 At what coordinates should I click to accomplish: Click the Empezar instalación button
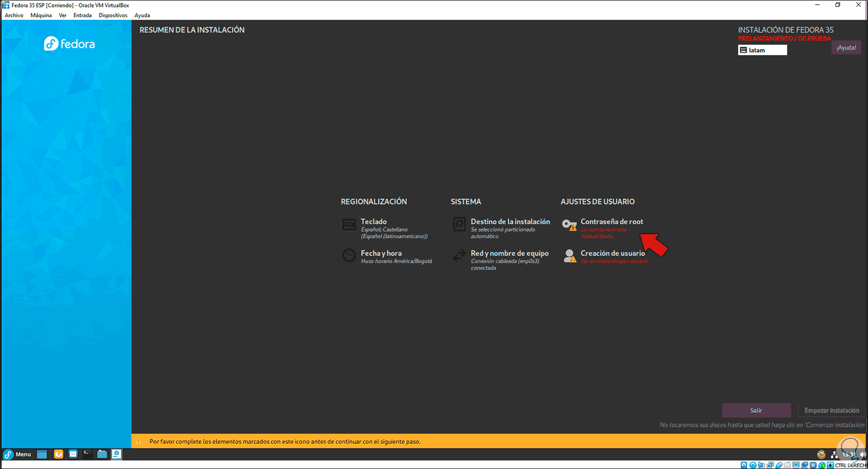point(832,410)
